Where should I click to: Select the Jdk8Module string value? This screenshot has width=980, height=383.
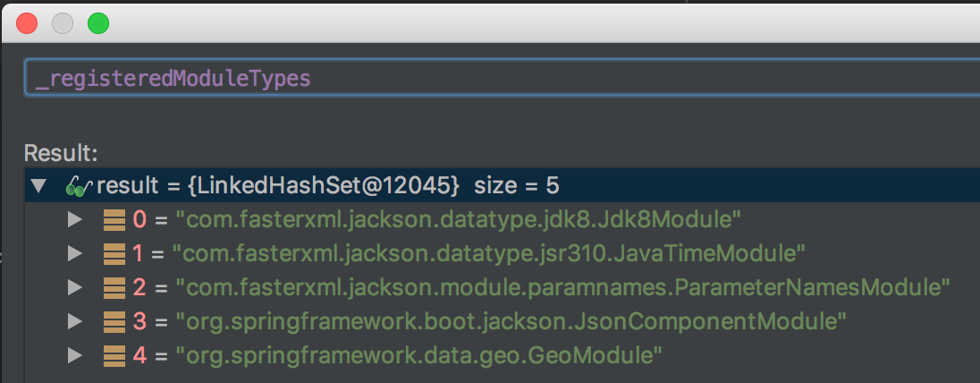click(458, 219)
